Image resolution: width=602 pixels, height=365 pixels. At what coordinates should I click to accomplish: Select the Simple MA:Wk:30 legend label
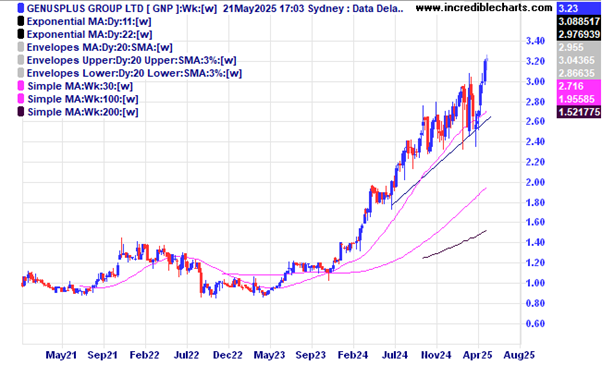(80, 86)
